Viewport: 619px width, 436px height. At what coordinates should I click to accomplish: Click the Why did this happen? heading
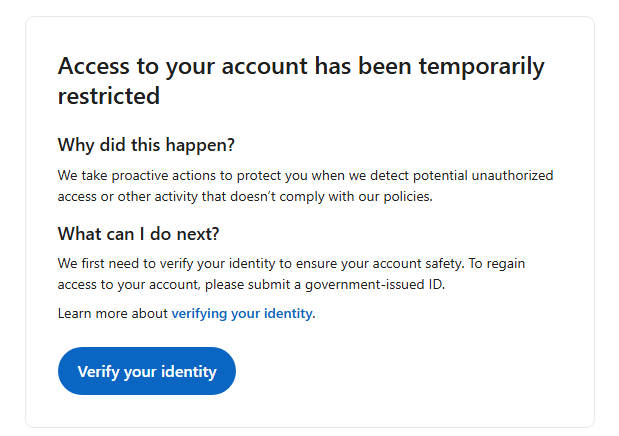[x=146, y=145]
